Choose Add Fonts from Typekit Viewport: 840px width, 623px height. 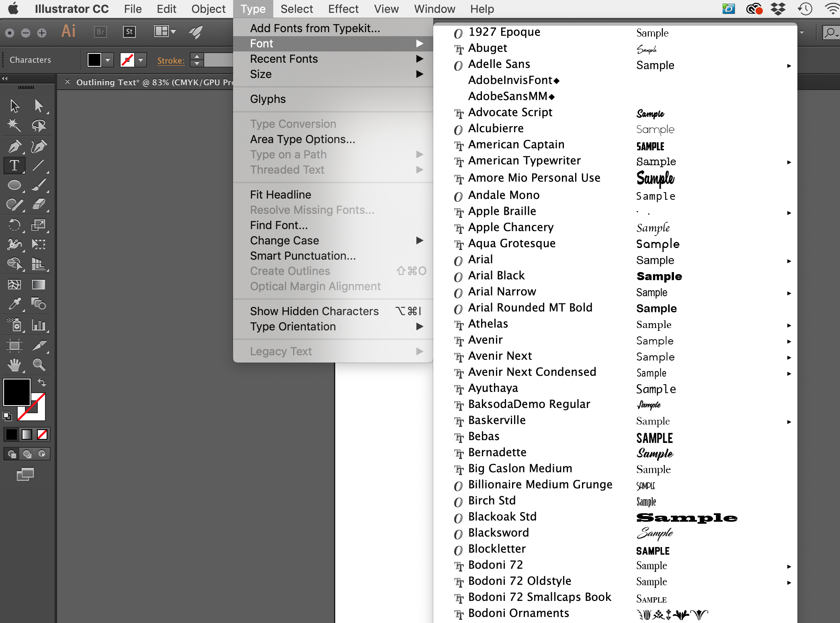[333, 29]
